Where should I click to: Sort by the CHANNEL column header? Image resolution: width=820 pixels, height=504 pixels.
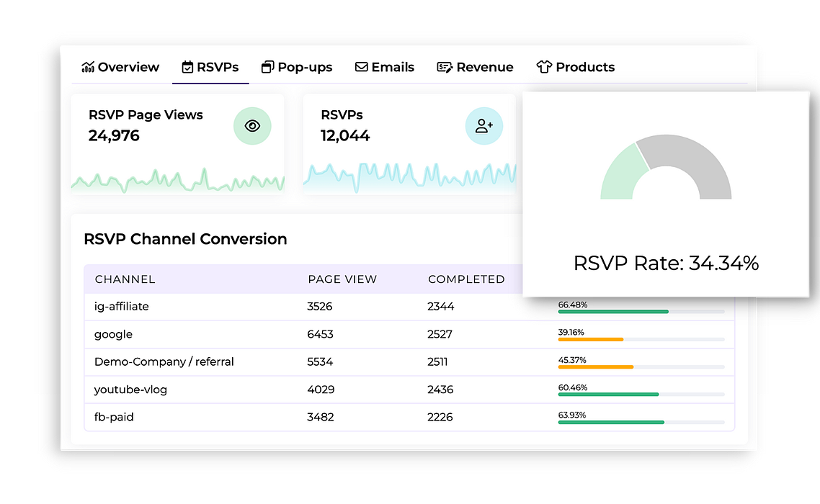[125, 279]
